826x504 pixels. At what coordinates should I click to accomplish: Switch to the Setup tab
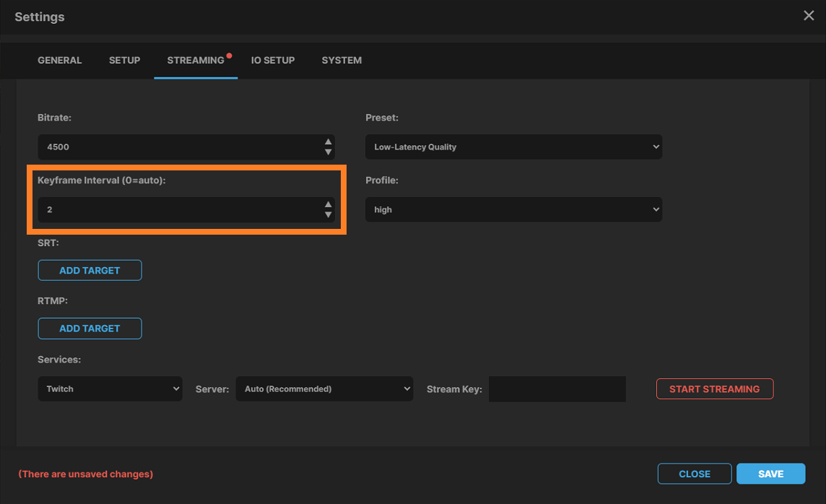click(124, 61)
